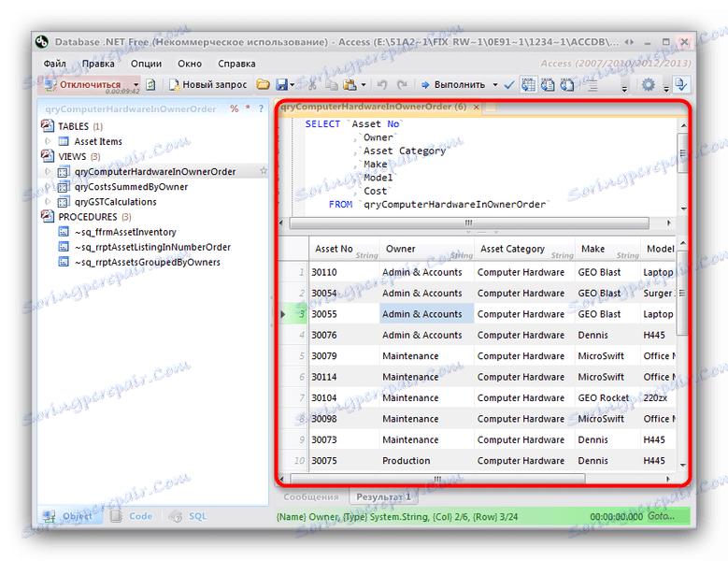Image resolution: width=728 pixels, height=561 pixels.
Task: Click cell 30076 in Asset No column
Action: (344, 335)
